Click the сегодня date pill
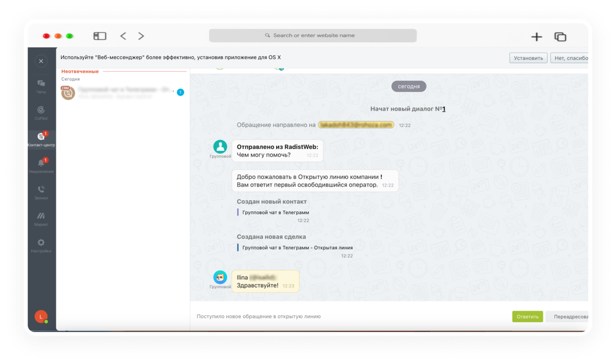This screenshot has width=616, height=364. [x=409, y=86]
